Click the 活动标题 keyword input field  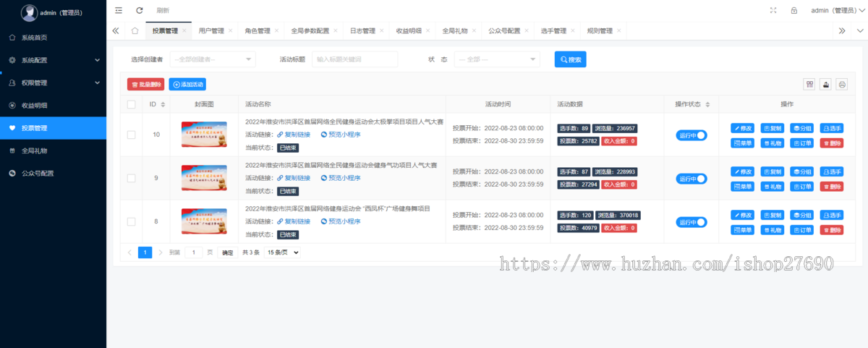[x=354, y=59]
